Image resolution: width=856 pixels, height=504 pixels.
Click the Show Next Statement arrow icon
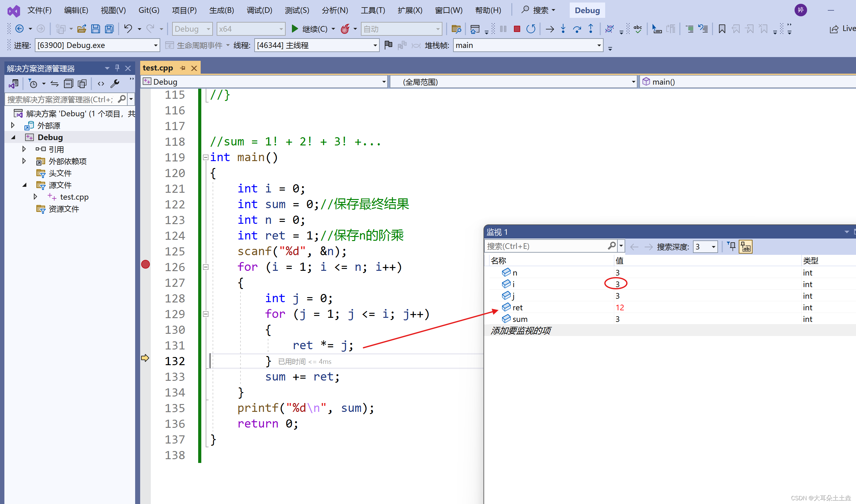pyautogui.click(x=550, y=29)
